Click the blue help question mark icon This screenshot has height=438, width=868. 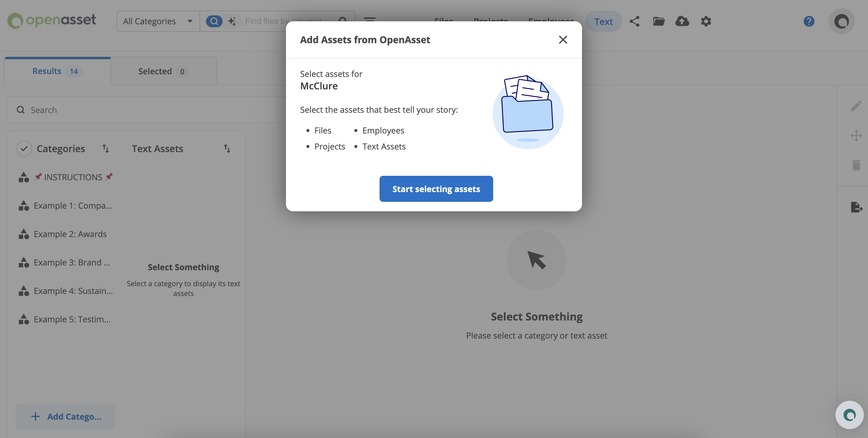[809, 21]
